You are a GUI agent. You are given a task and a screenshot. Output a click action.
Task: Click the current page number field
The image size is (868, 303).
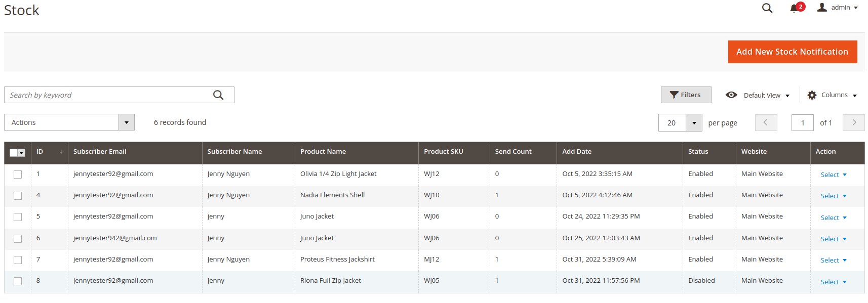802,122
